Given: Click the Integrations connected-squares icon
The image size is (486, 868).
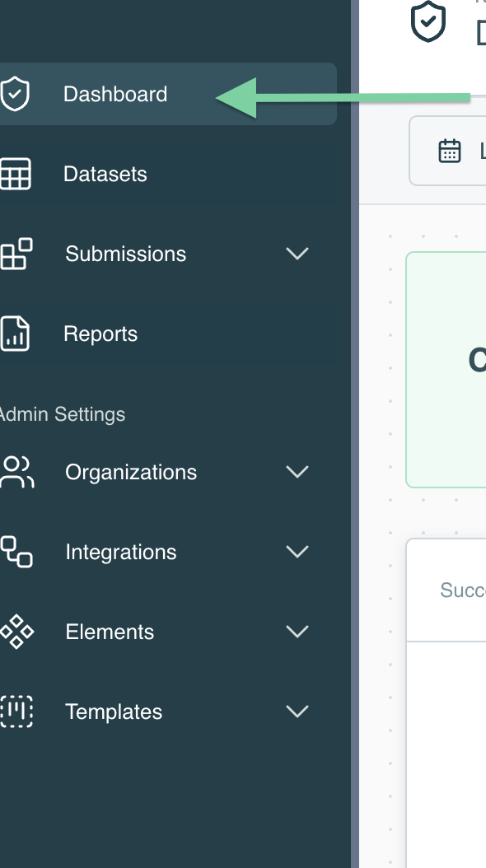Looking at the screenshot, I should 16,552.
